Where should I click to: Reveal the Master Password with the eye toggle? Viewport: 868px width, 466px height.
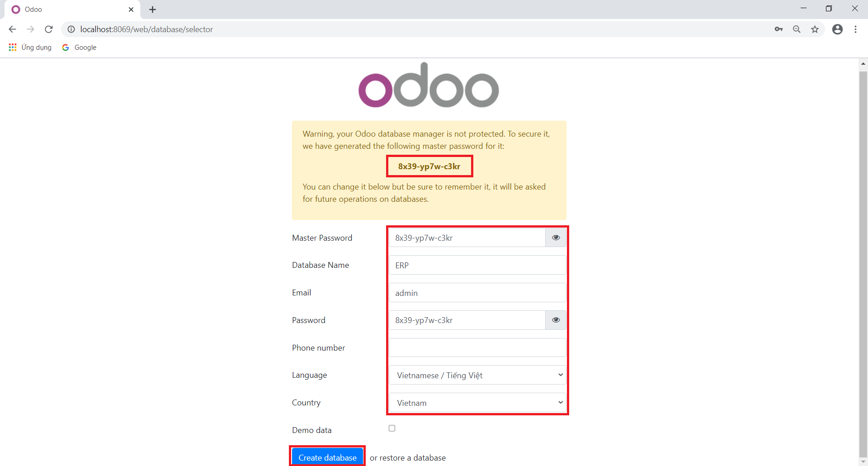(x=556, y=238)
